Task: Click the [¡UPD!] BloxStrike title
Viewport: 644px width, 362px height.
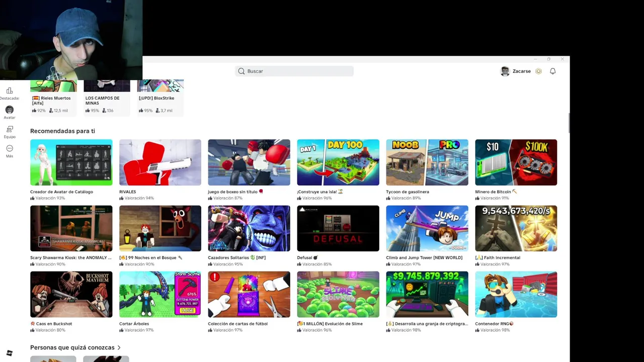Action: coord(156,98)
